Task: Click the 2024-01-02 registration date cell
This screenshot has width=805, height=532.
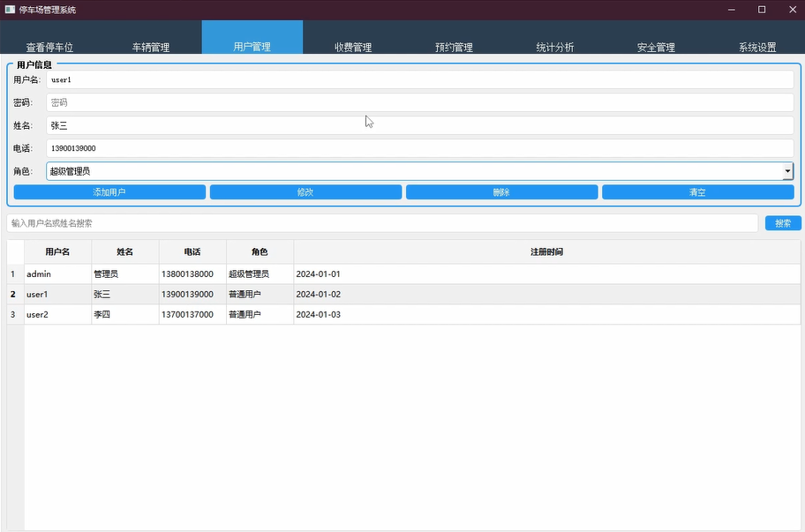Action: click(546, 295)
